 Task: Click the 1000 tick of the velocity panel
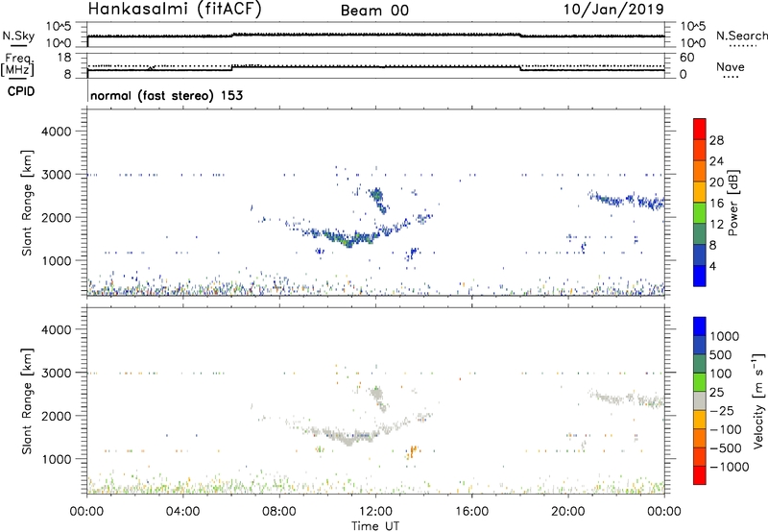click(x=56, y=459)
